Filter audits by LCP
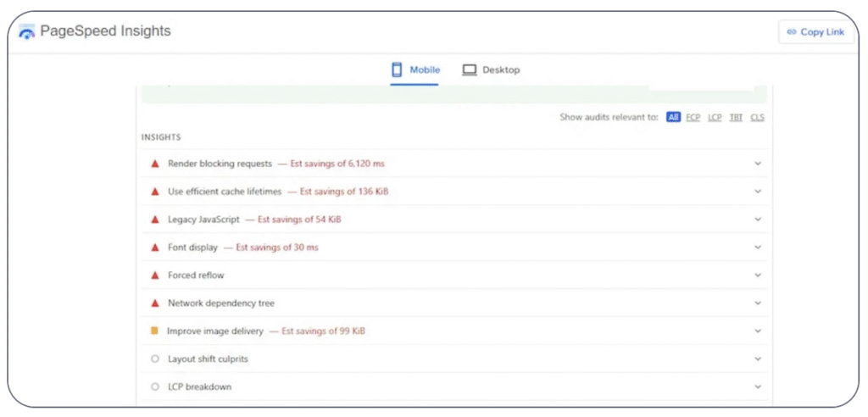 pyautogui.click(x=715, y=118)
